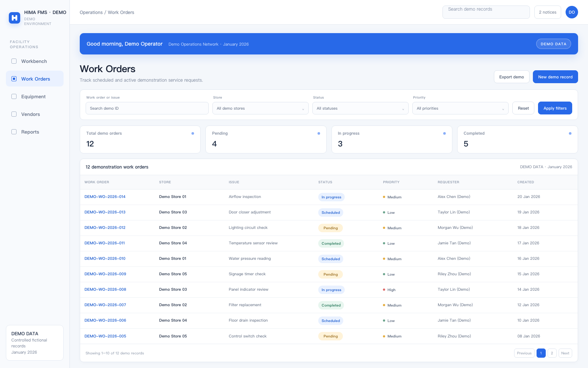
Task: Click the dot on Completed card
Action: point(570,133)
